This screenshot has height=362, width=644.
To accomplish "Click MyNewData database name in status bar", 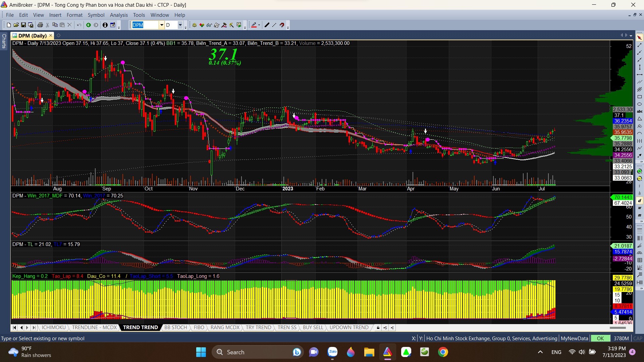I will point(574,338).
